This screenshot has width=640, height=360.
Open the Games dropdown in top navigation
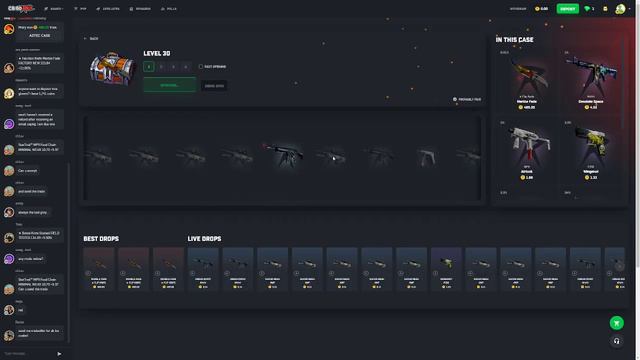53,9
